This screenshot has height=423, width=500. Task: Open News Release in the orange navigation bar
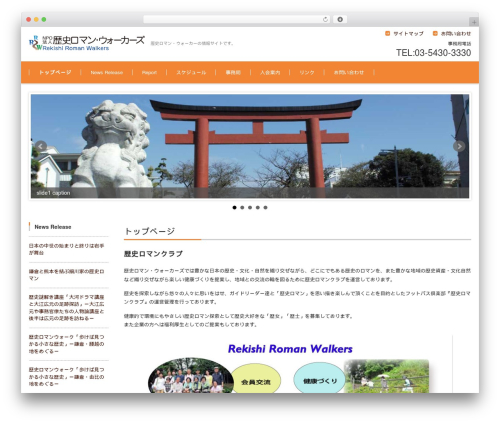pos(107,72)
